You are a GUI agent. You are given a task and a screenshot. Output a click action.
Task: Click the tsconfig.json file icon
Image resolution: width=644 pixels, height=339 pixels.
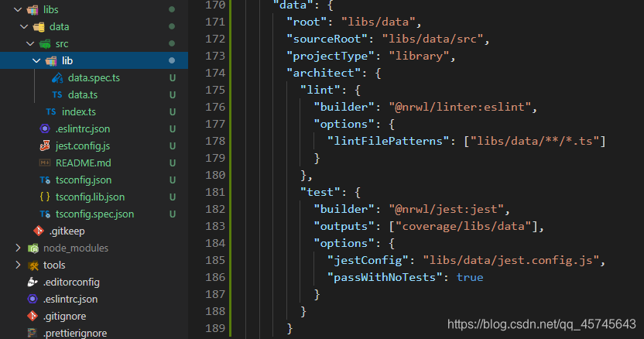point(45,180)
